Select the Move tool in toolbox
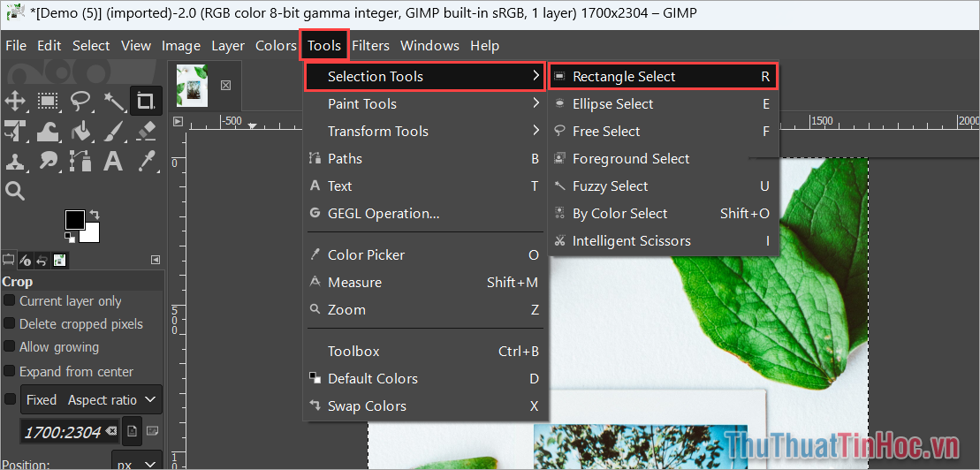This screenshot has width=980, height=470. [x=15, y=101]
